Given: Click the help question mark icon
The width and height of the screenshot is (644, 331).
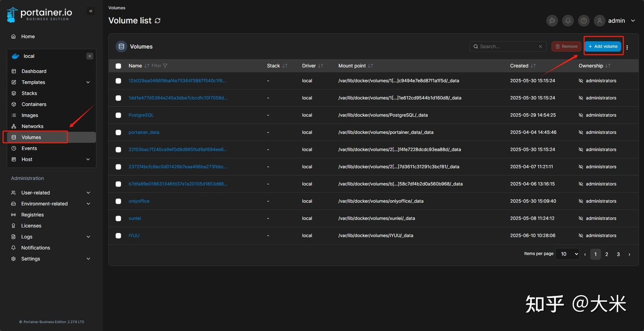Looking at the screenshot, I should point(584,21).
